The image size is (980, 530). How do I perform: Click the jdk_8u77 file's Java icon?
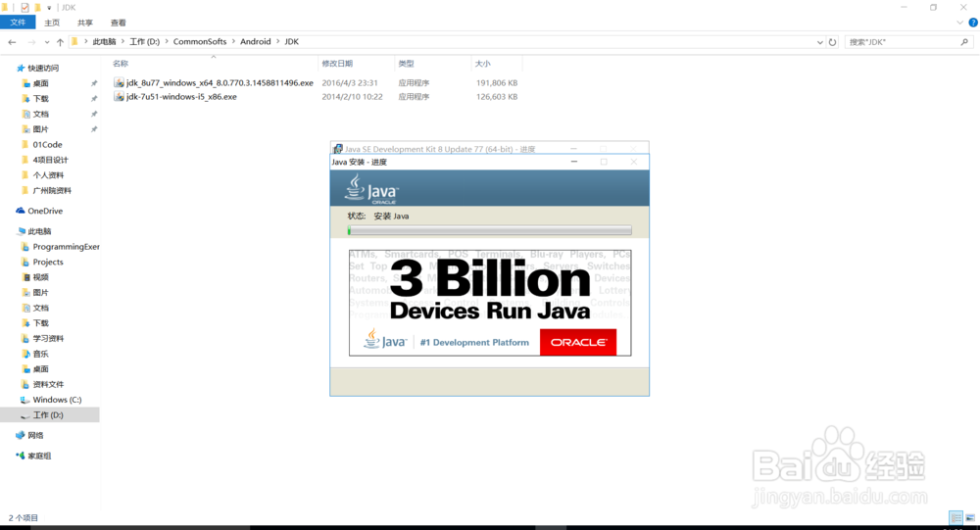click(x=119, y=82)
